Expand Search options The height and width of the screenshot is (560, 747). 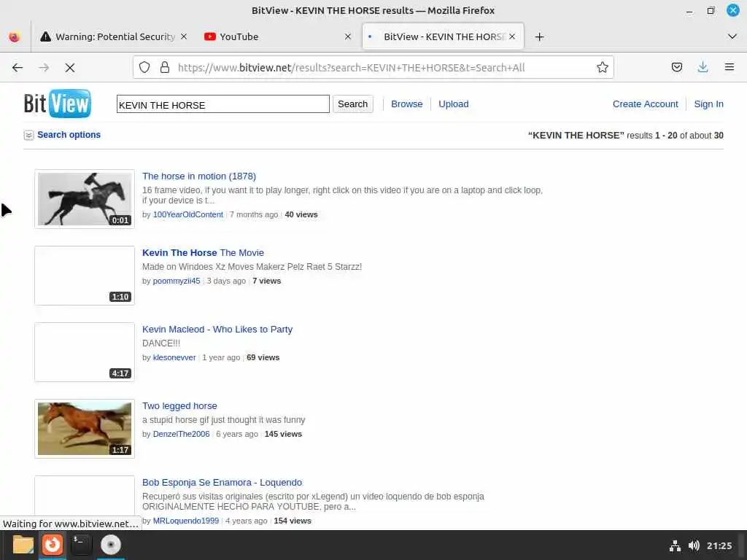(x=69, y=135)
